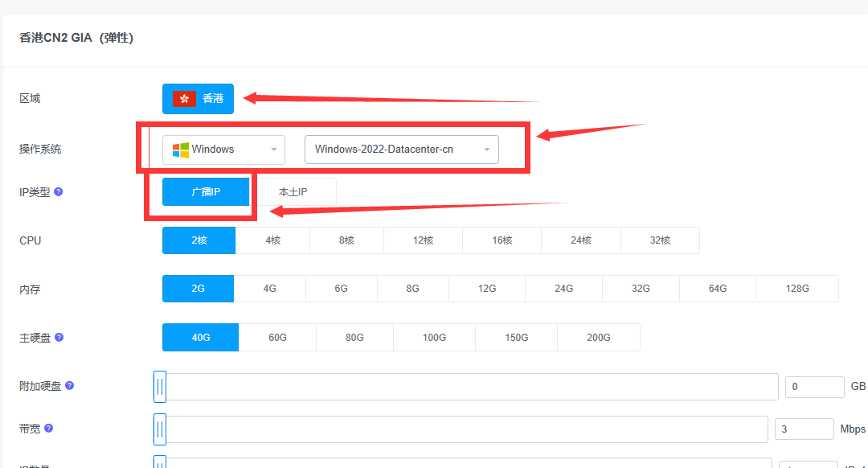Click the 附加硬盘 GB input field

pos(814,387)
